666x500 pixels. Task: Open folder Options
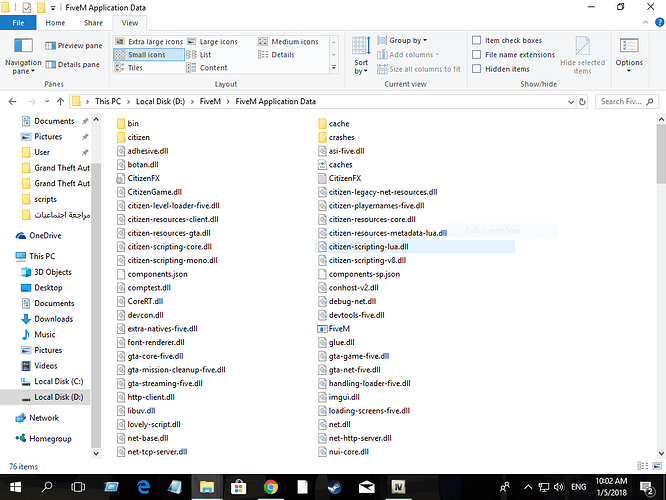coord(629,56)
